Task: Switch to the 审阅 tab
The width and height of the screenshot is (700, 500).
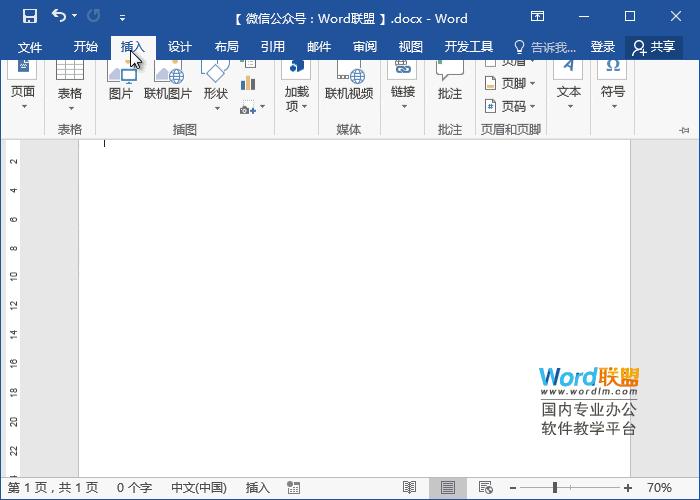Action: [x=365, y=47]
